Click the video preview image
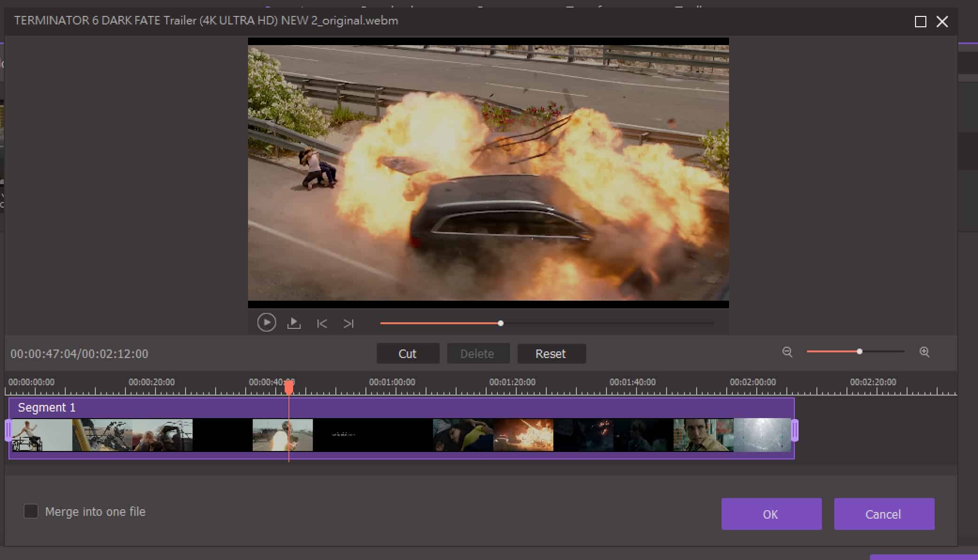This screenshot has width=978, height=560. [489, 173]
